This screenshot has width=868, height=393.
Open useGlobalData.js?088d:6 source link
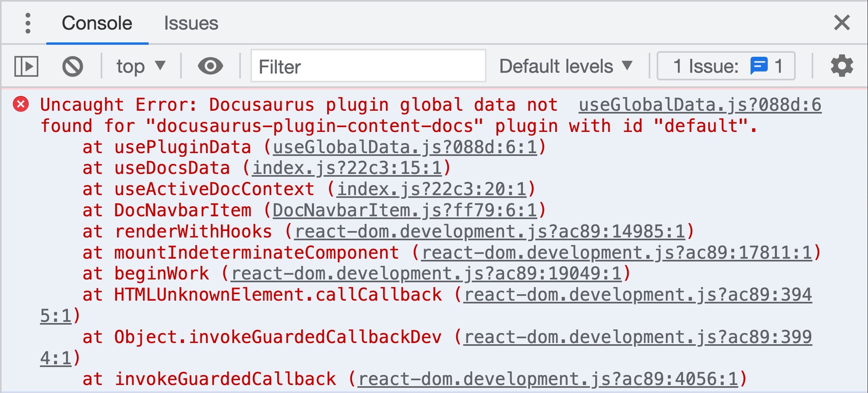pyautogui.click(x=700, y=105)
